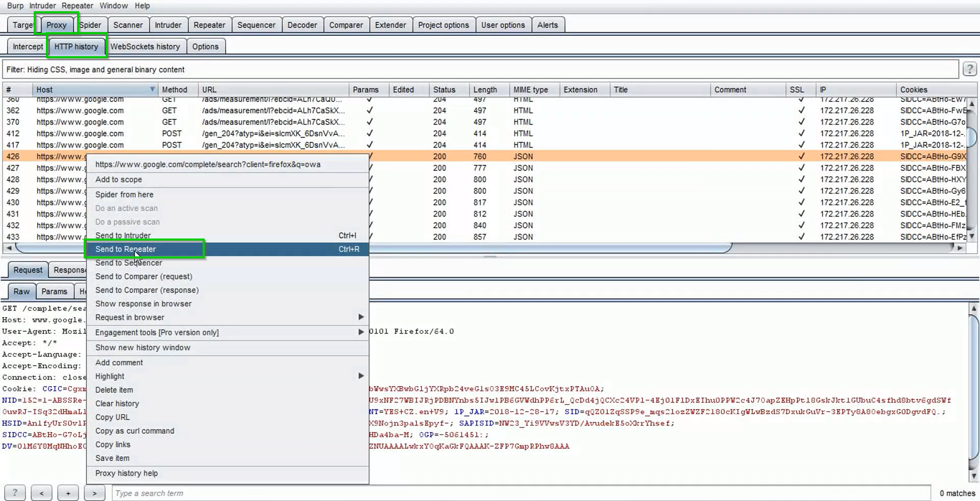This screenshot has height=501, width=980.
Task: Click the plus icon beside the search arrows
Action: point(68,492)
